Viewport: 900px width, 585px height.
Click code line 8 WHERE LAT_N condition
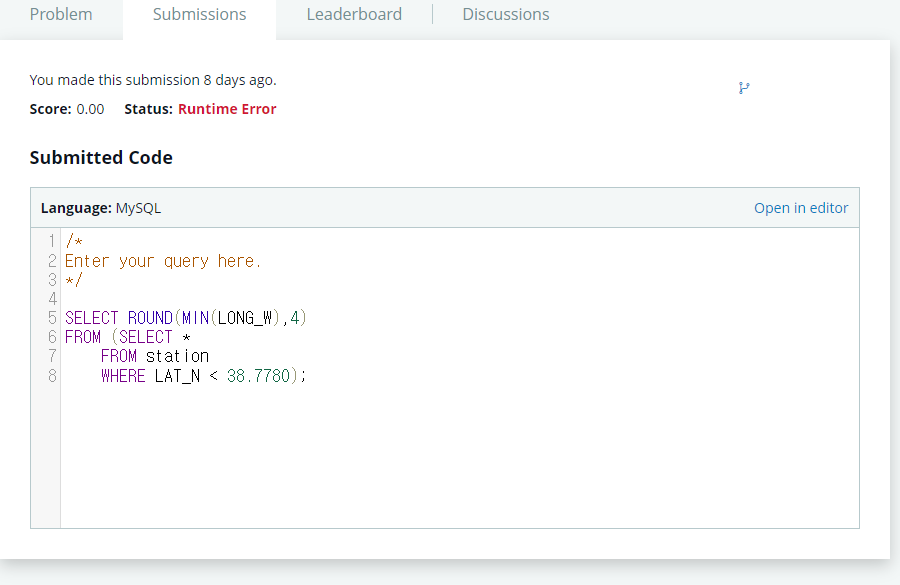point(204,375)
